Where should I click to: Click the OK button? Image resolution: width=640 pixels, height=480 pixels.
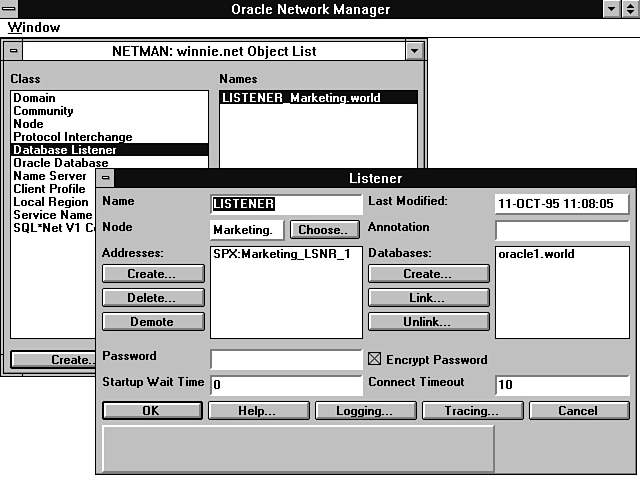(x=152, y=411)
